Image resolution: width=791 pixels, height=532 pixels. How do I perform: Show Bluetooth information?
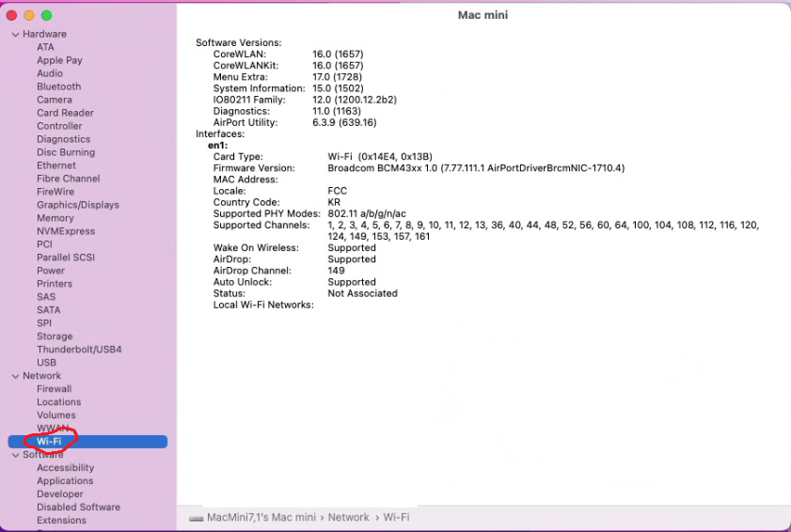pyautogui.click(x=58, y=86)
